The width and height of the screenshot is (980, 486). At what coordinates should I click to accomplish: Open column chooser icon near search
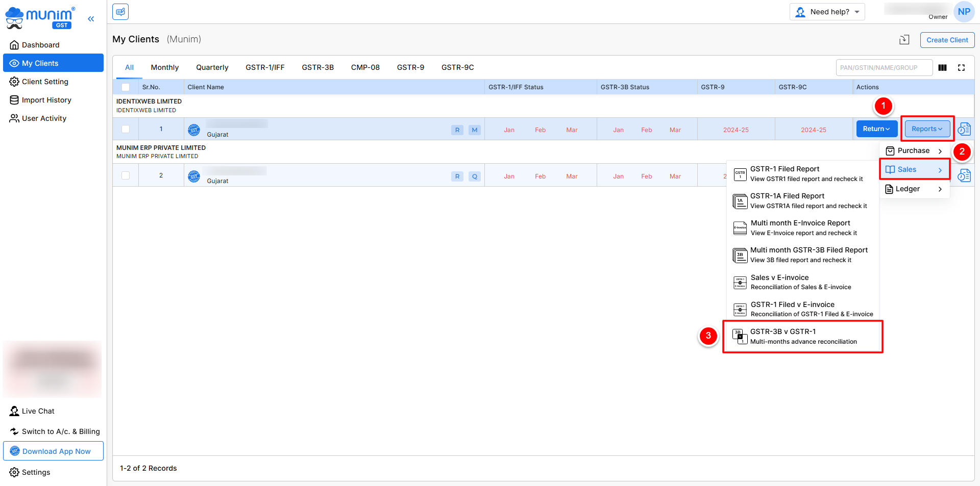(943, 68)
